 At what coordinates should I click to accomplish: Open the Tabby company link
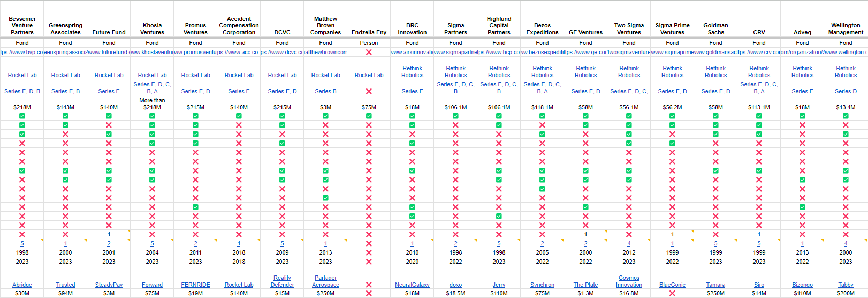click(846, 285)
